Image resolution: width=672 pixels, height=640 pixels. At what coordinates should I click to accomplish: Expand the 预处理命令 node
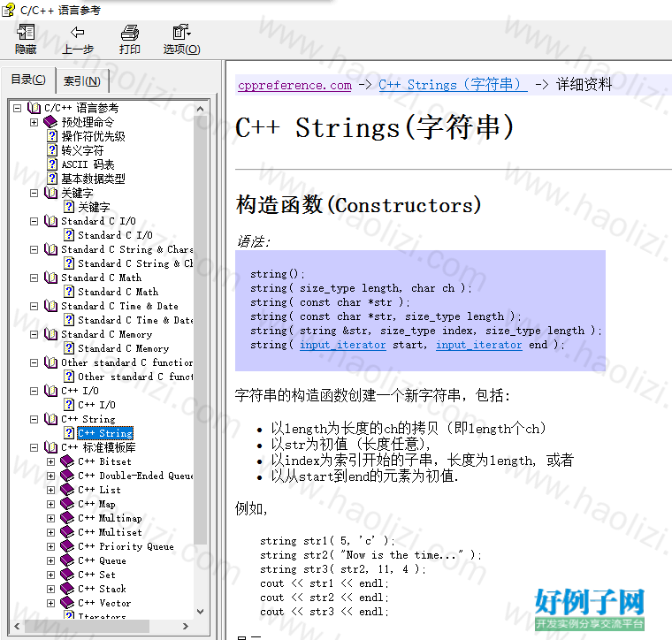pos(34,123)
